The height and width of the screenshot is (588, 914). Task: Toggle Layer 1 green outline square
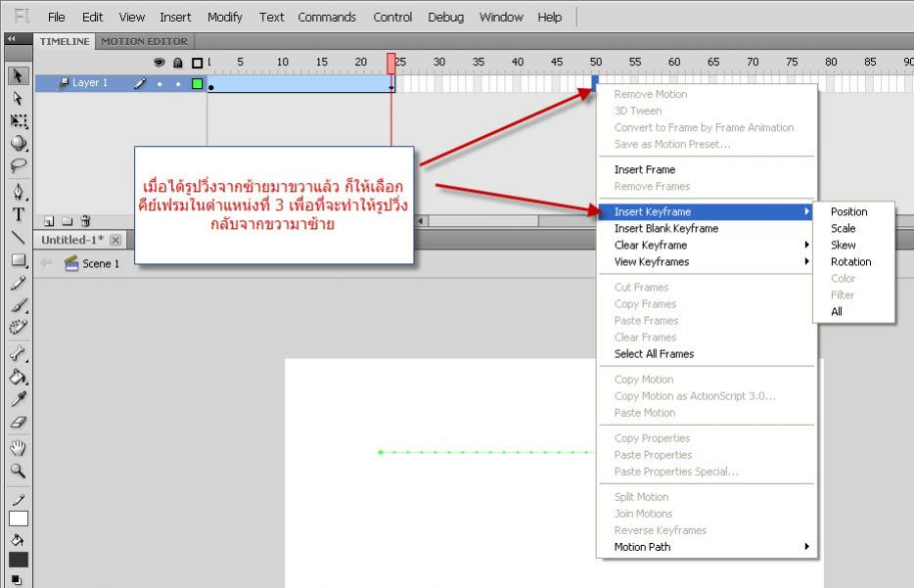[x=197, y=83]
